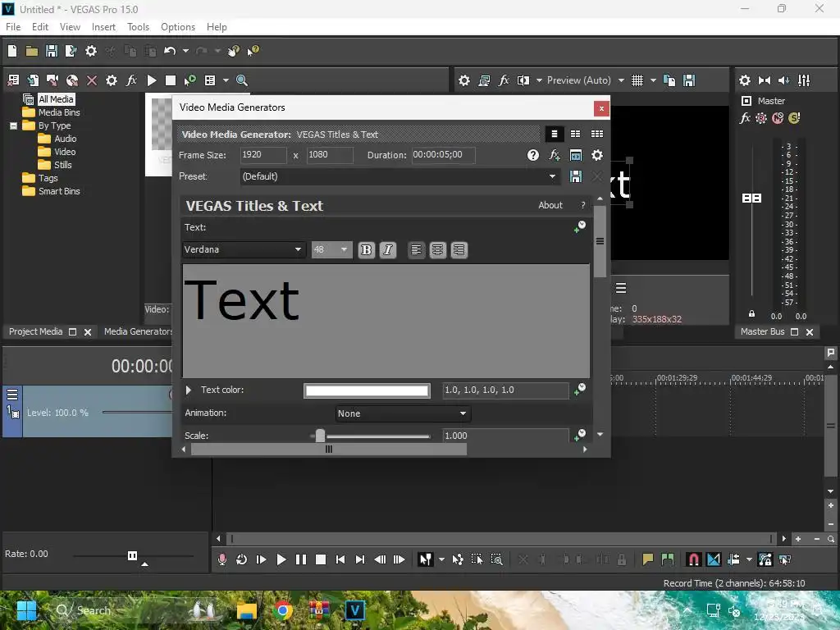
Task: Close the Video Media Generators dialog
Action: 601,109
